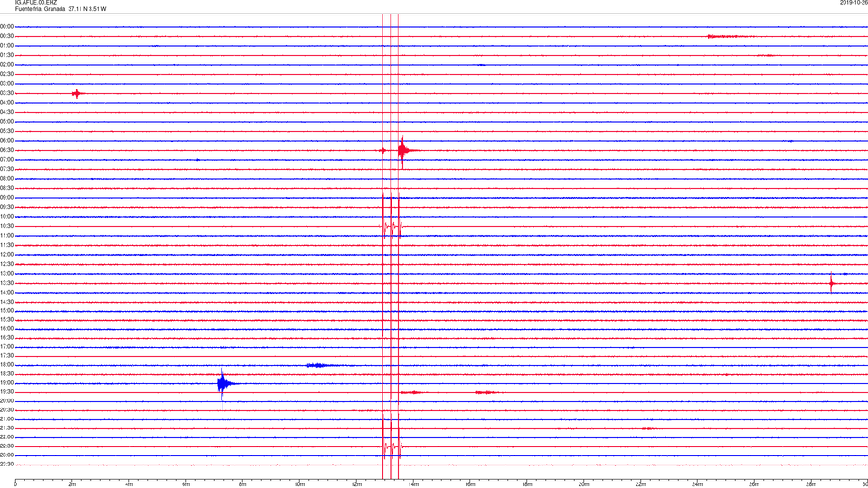The height and width of the screenshot is (488, 868).
Task: Select the 09:00 trace time label
Action: 6,198
